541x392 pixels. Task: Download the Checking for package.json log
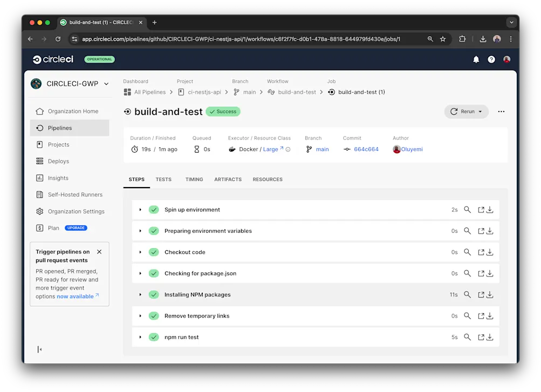490,273
